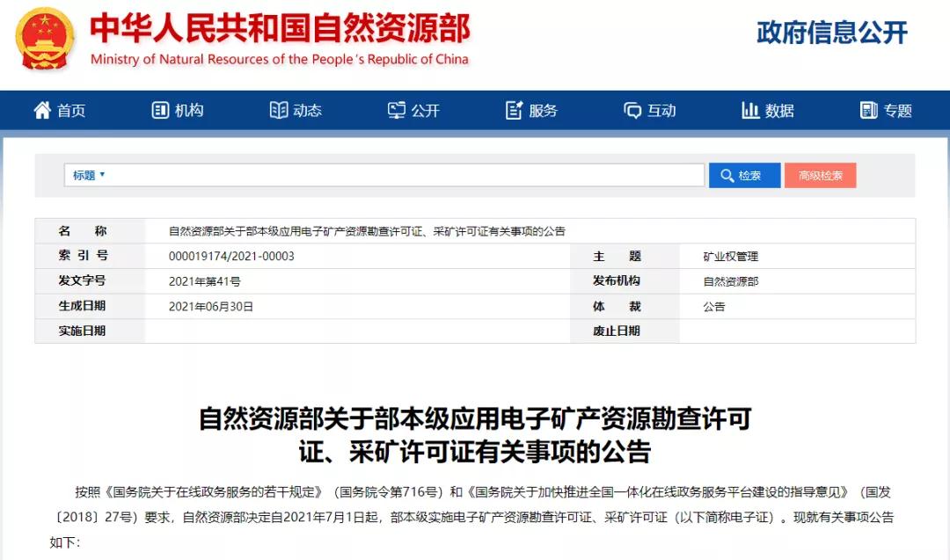The image size is (950, 560).
Task: Click the document-edit icon beside 服务
Action: [514, 110]
